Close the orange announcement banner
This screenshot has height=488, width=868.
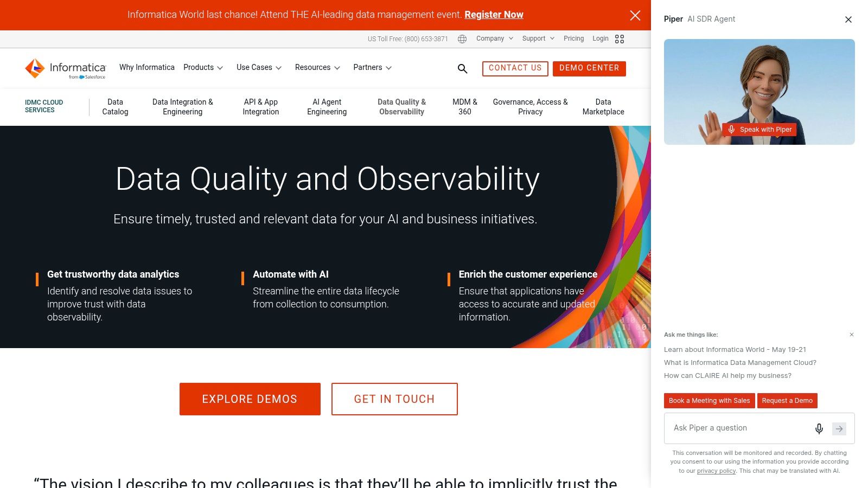(635, 15)
